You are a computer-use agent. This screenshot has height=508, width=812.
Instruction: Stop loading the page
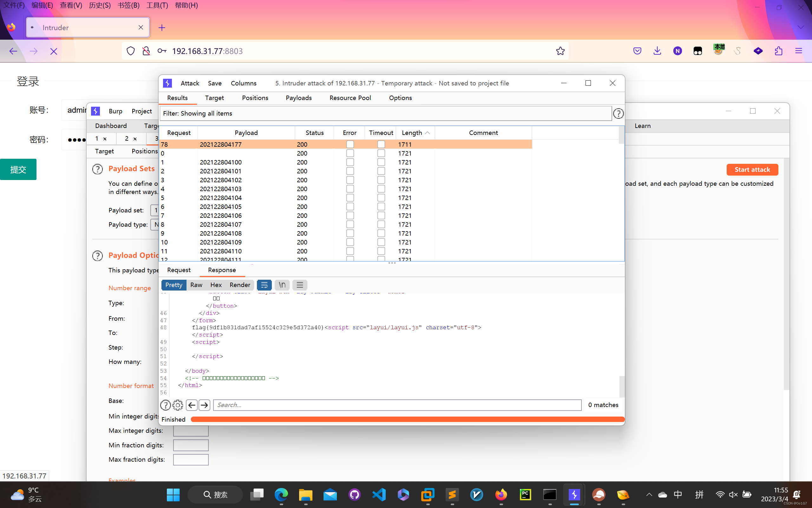pos(54,51)
